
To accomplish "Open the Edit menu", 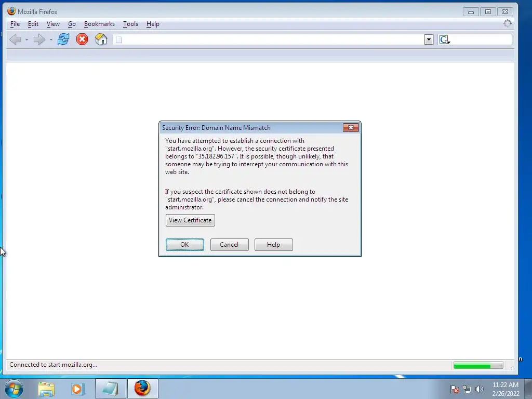I will 33,24.
